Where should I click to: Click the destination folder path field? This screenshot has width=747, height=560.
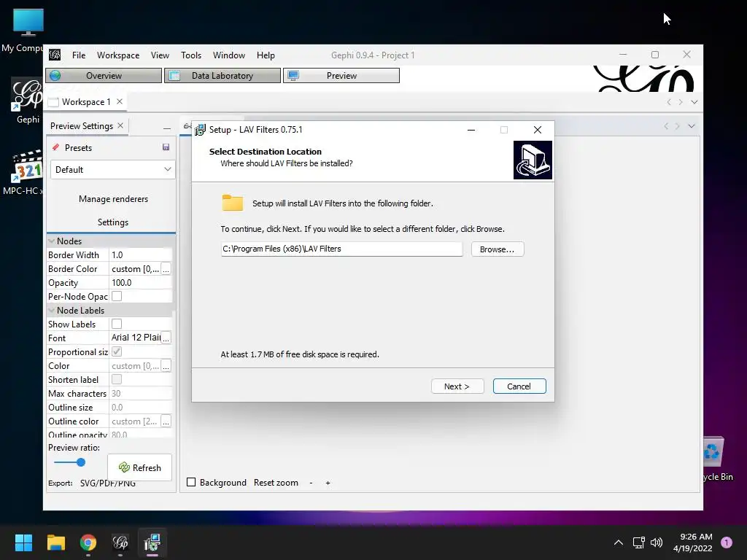[341, 249]
